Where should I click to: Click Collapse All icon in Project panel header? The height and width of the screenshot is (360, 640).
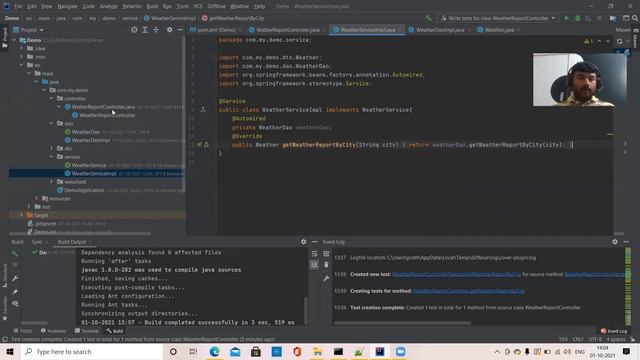(x=156, y=30)
